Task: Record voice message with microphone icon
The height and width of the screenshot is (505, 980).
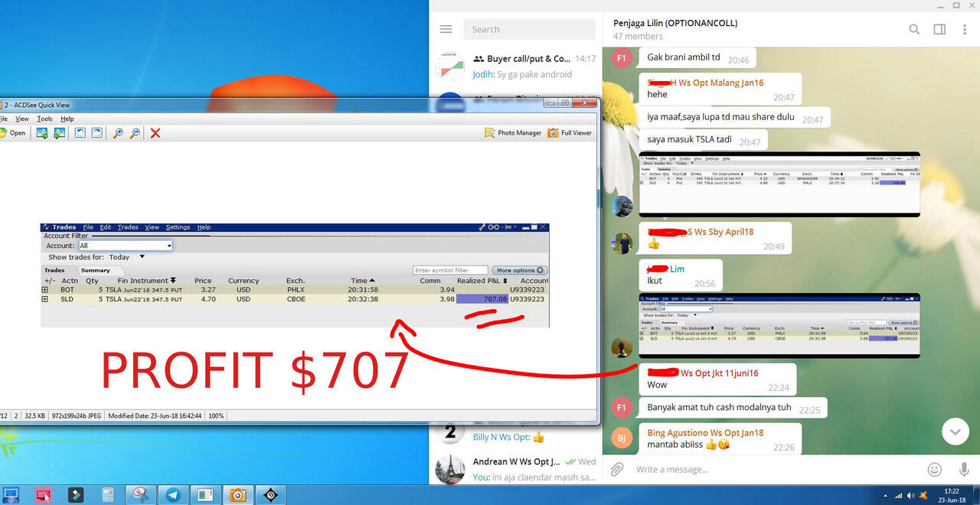Action: (x=964, y=469)
